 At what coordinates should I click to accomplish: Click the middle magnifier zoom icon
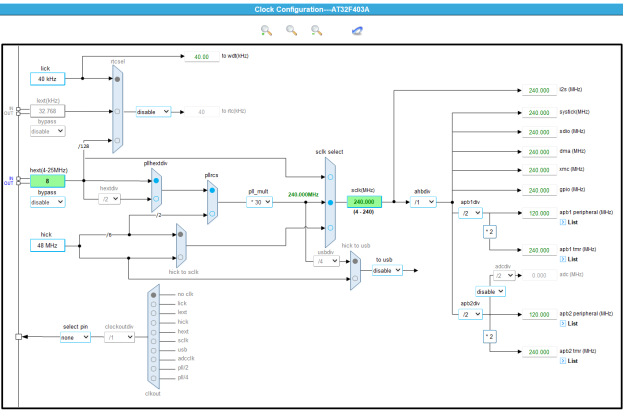pyautogui.click(x=291, y=31)
